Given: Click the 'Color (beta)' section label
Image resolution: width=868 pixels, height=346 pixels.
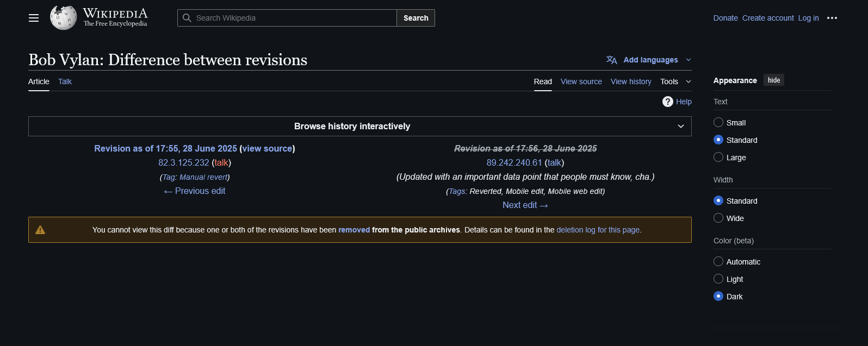Looking at the screenshot, I should click(734, 241).
